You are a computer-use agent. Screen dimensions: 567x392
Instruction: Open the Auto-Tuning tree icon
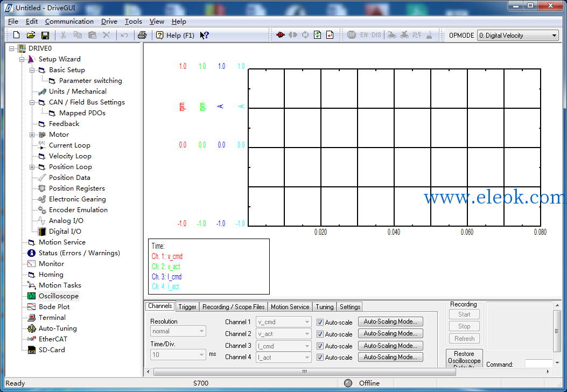point(32,328)
